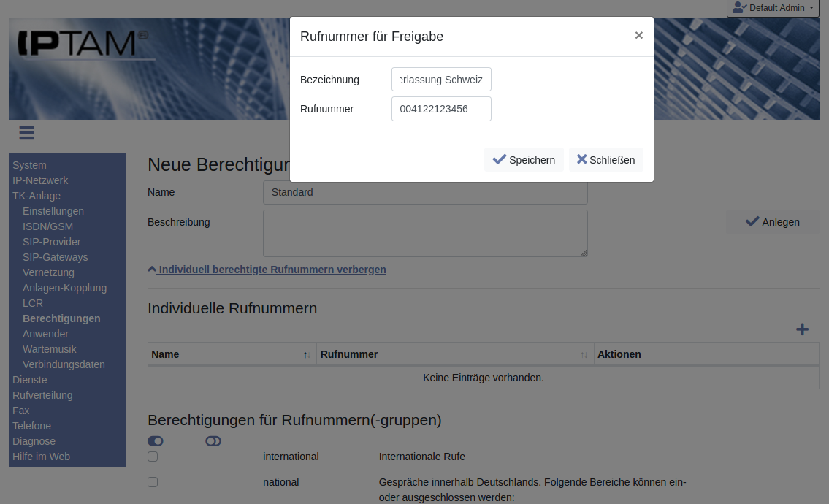
Task: Sort table by Name column arrows
Action: pyautogui.click(x=306, y=355)
